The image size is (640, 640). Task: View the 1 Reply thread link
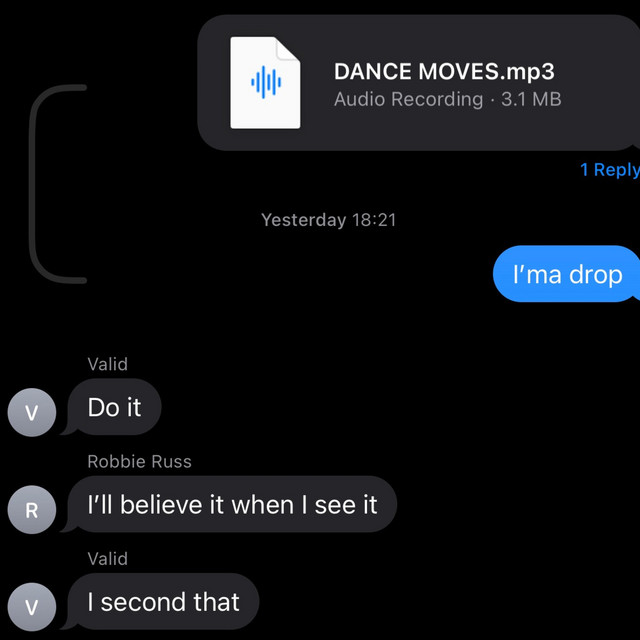610,169
